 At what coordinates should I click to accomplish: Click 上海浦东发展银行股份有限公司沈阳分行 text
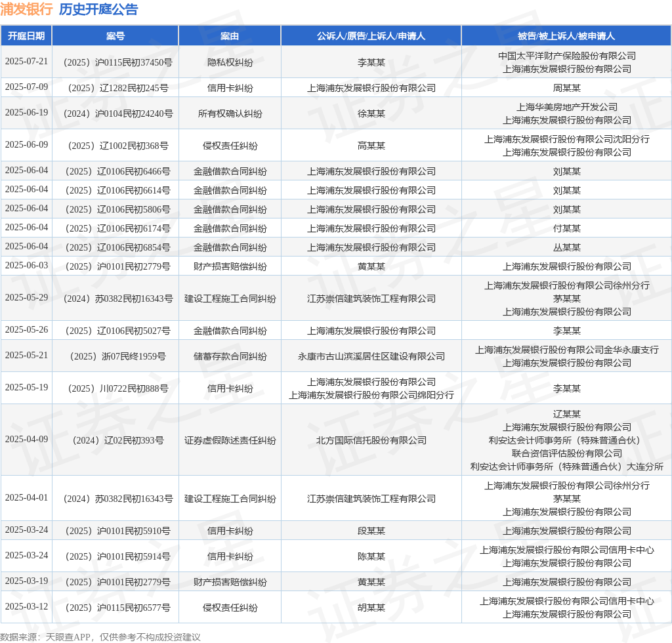pos(567,139)
